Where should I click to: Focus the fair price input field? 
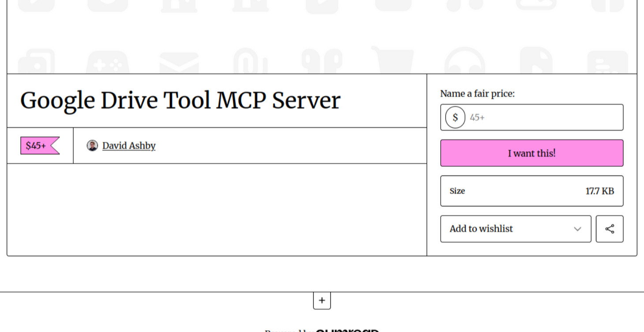532,117
